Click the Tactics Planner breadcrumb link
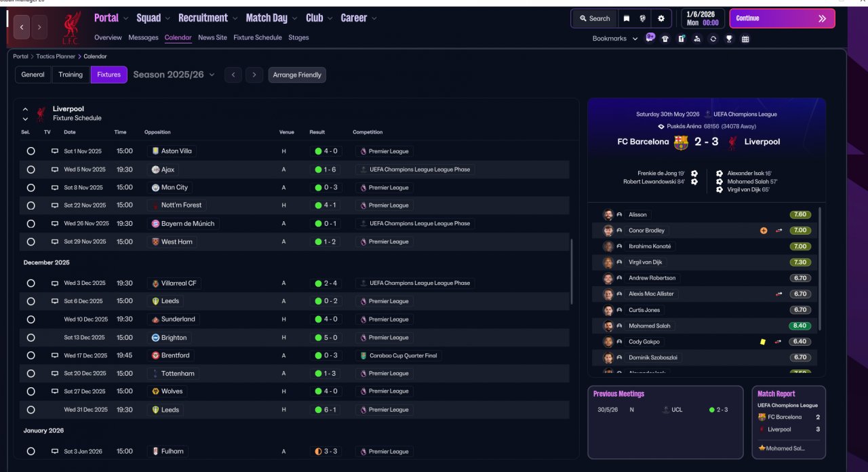The height and width of the screenshot is (472, 868). click(56, 56)
